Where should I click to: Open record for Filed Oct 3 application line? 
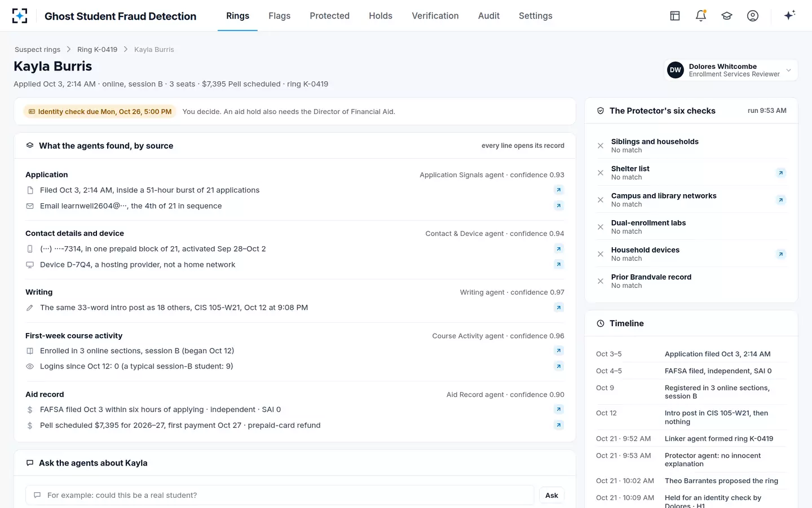click(559, 190)
